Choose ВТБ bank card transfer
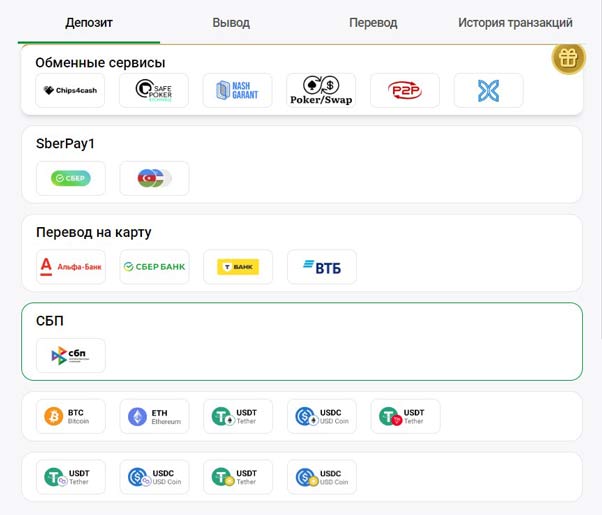602x515 pixels. click(321, 267)
